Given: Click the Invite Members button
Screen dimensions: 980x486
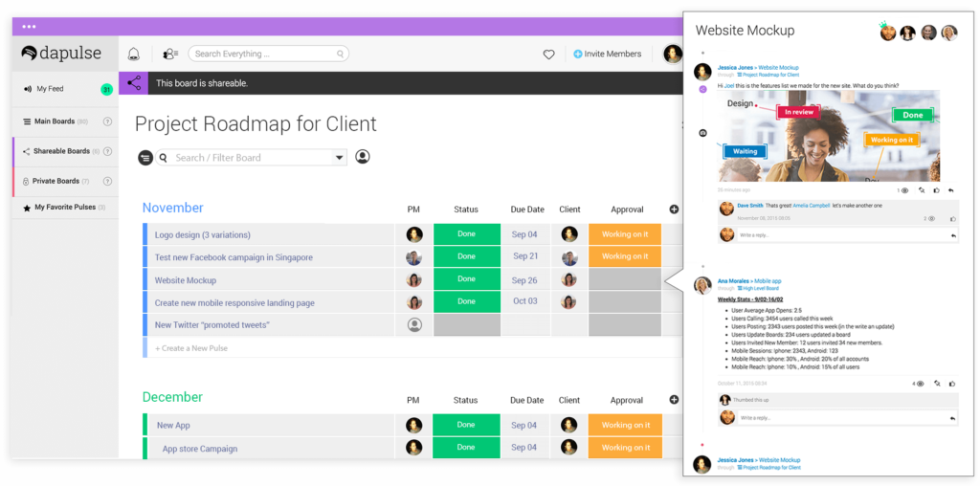Looking at the screenshot, I should coord(608,55).
